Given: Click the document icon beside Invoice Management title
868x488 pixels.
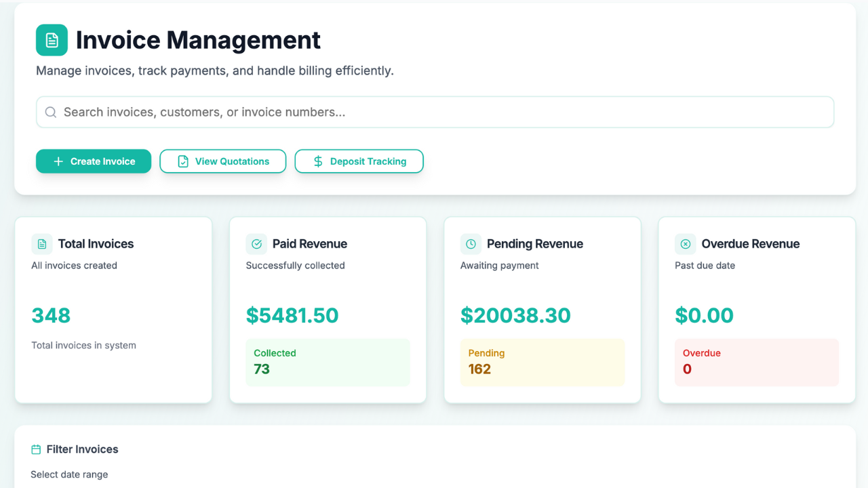Looking at the screenshot, I should click(52, 40).
